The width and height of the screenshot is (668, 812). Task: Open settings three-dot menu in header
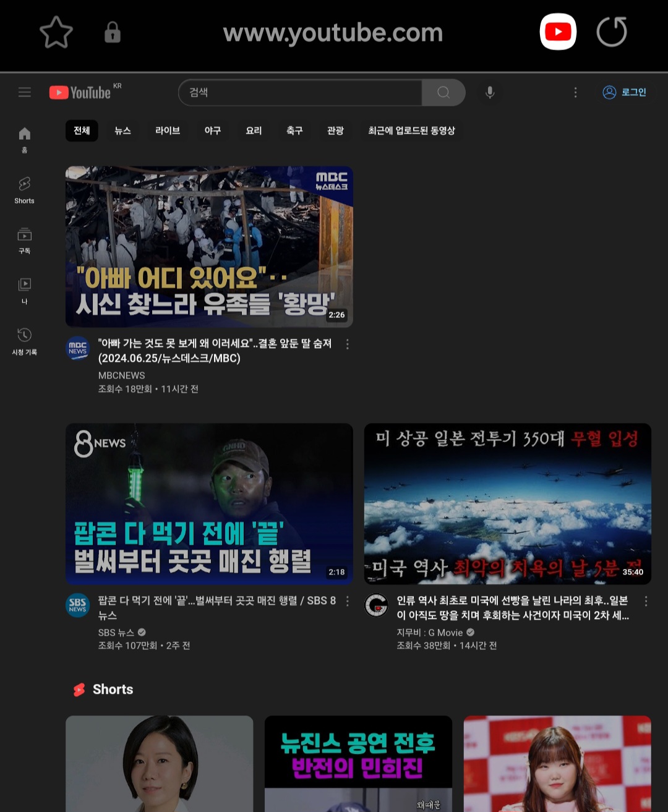(x=575, y=92)
